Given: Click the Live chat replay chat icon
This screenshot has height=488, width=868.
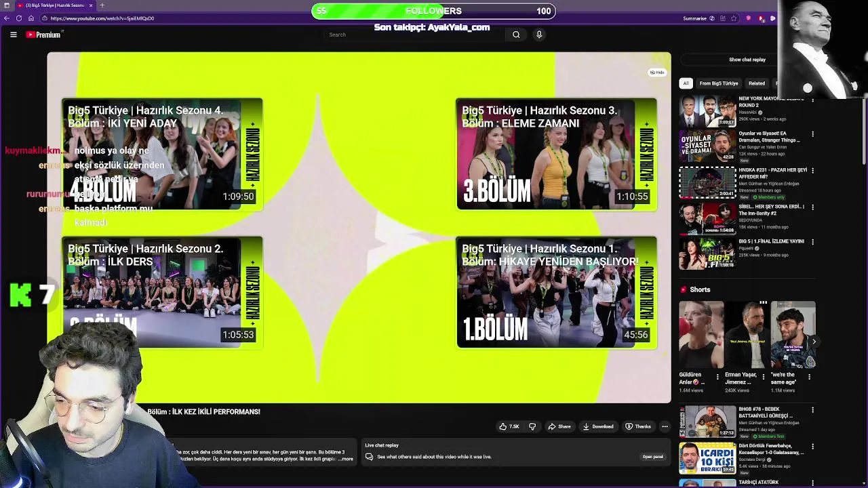Looking at the screenshot, I should click(x=369, y=457).
